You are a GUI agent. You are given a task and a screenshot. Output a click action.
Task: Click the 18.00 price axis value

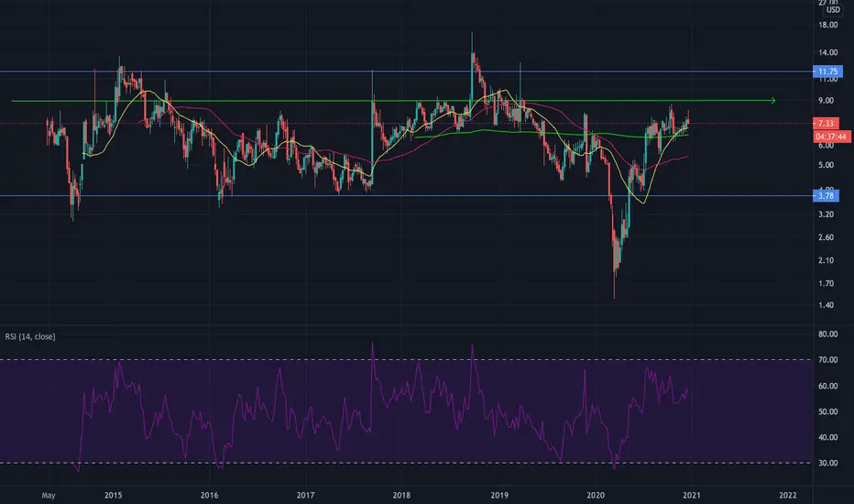pyautogui.click(x=827, y=25)
